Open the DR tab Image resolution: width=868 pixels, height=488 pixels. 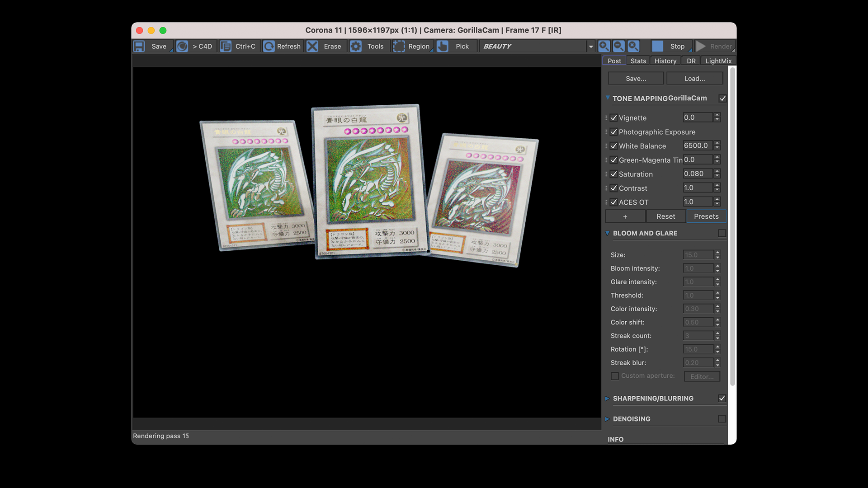pyautogui.click(x=691, y=61)
